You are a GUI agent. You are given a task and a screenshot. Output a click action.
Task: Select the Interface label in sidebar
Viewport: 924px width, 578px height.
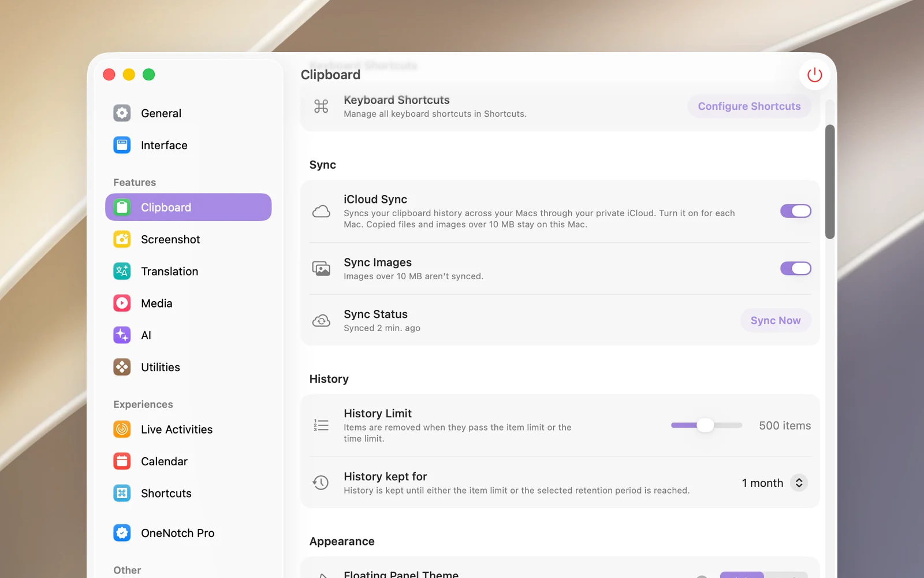(x=164, y=145)
